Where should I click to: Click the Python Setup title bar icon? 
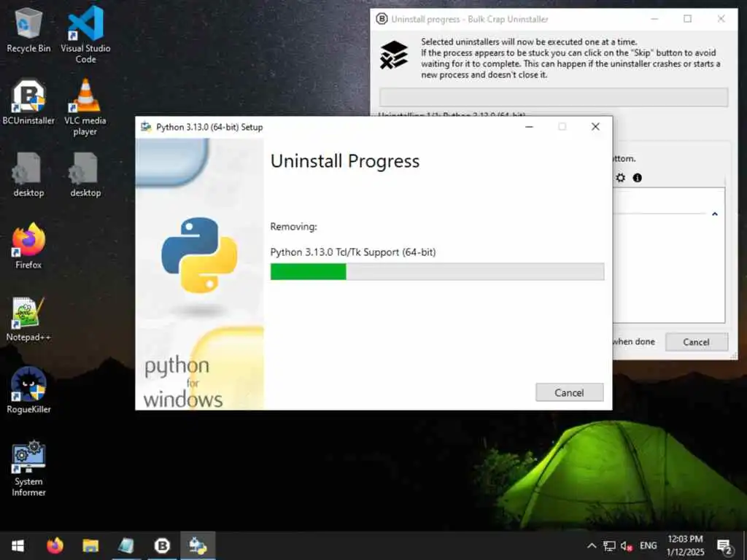click(146, 127)
